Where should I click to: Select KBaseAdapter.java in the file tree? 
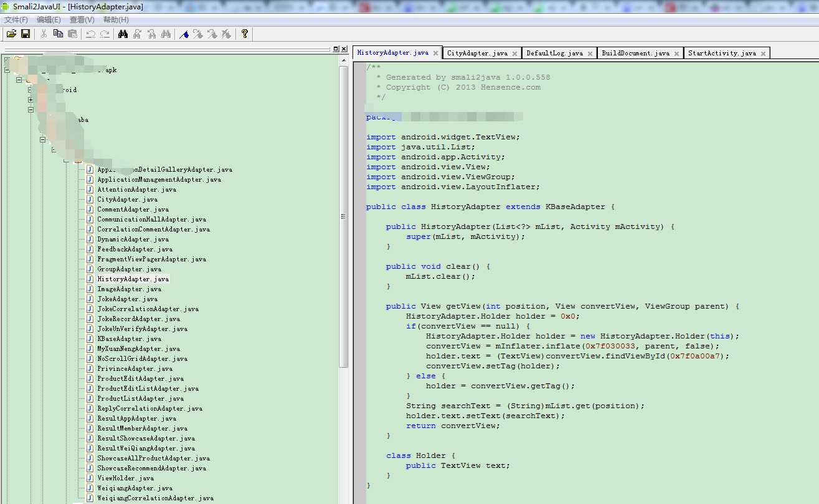point(129,338)
